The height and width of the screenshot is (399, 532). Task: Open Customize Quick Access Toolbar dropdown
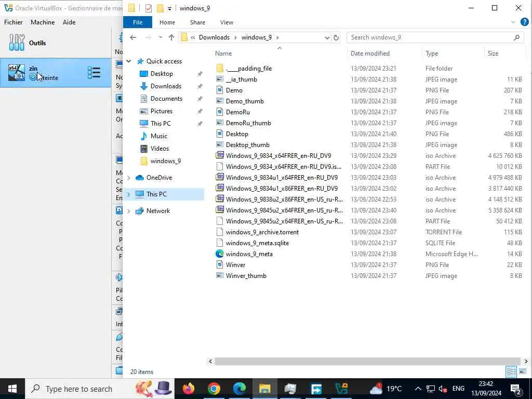click(x=169, y=8)
